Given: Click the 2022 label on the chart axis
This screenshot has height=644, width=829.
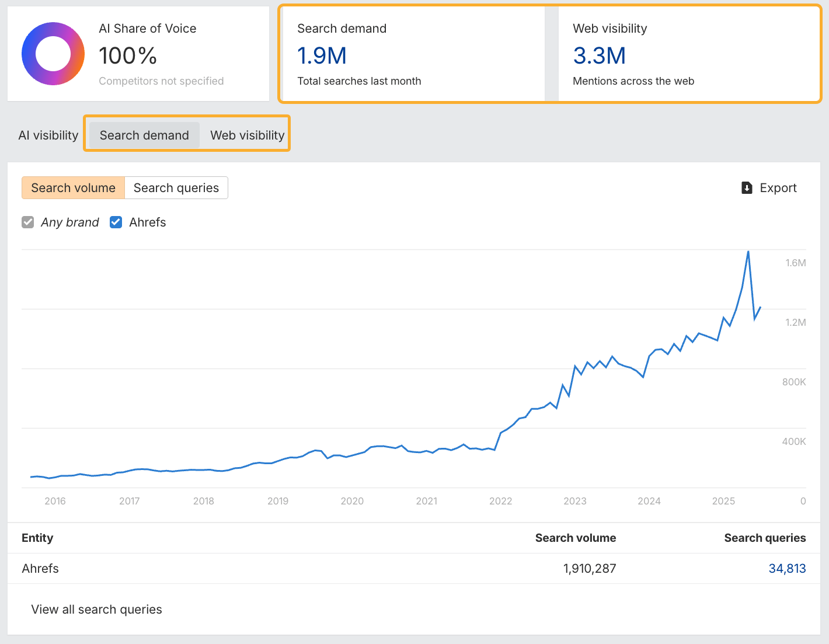Looking at the screenshot, I should (500, 501).
